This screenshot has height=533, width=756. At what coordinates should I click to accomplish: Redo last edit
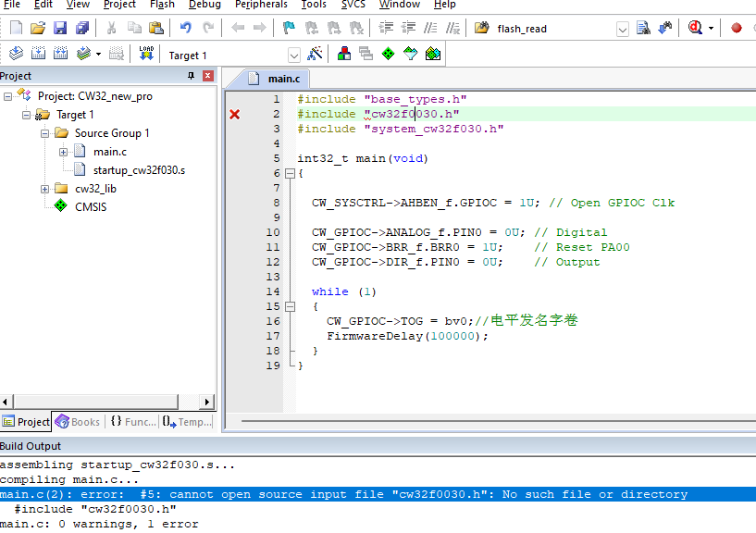[208, 28]
